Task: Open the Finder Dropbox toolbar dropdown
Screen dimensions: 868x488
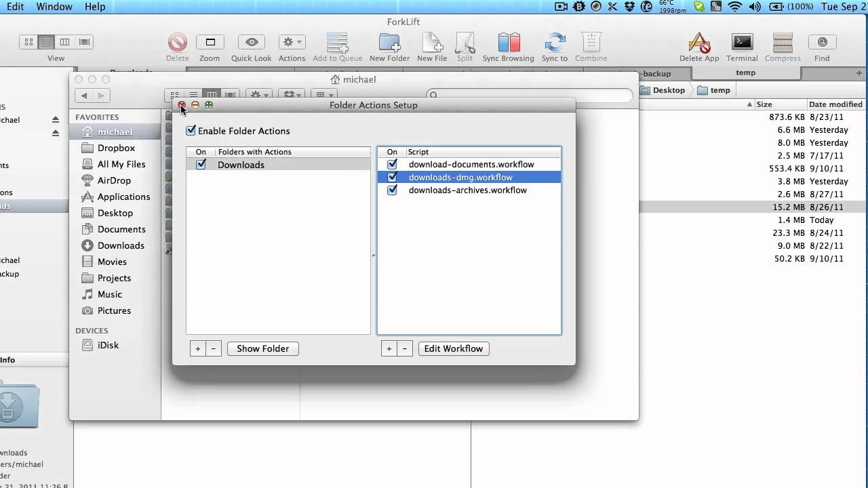Action: [292, 96]
